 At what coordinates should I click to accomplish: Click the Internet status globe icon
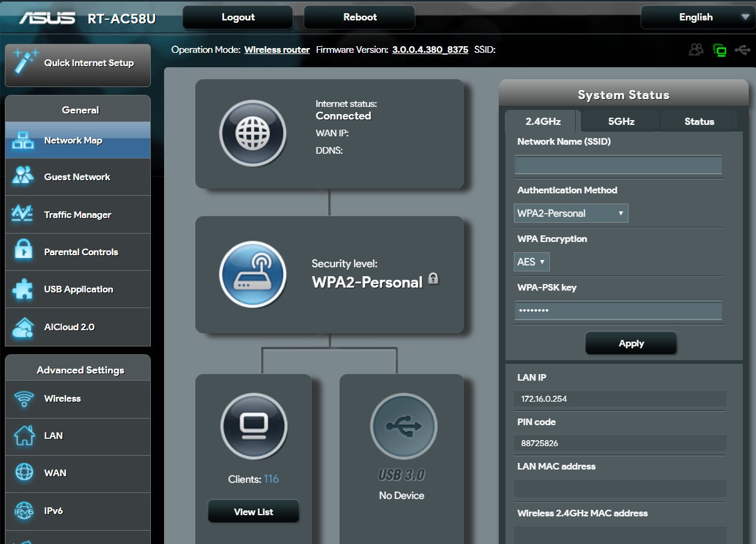click(252, 133)
